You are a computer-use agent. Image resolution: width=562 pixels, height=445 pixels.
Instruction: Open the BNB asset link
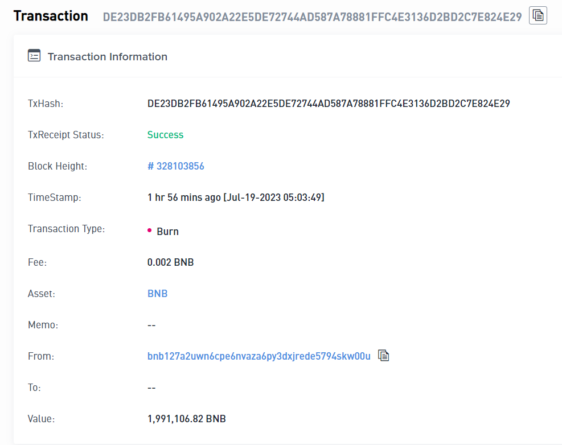(157, 293)
